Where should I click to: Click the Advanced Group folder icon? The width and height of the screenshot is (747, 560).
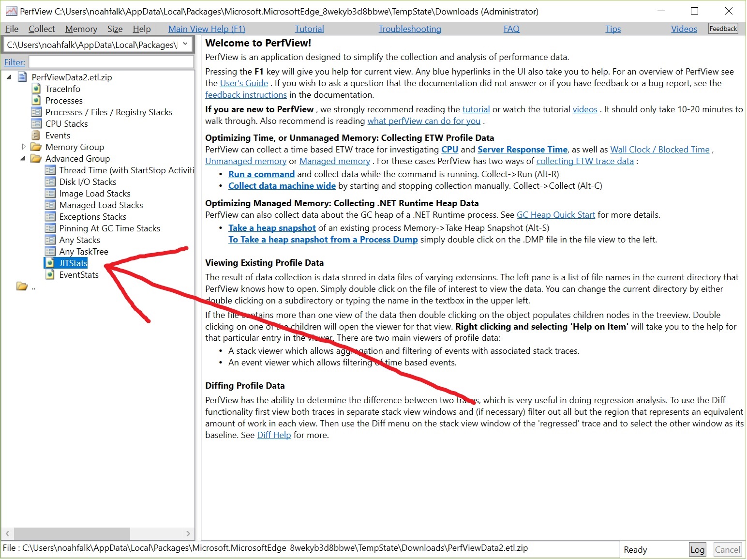(36, 158)
